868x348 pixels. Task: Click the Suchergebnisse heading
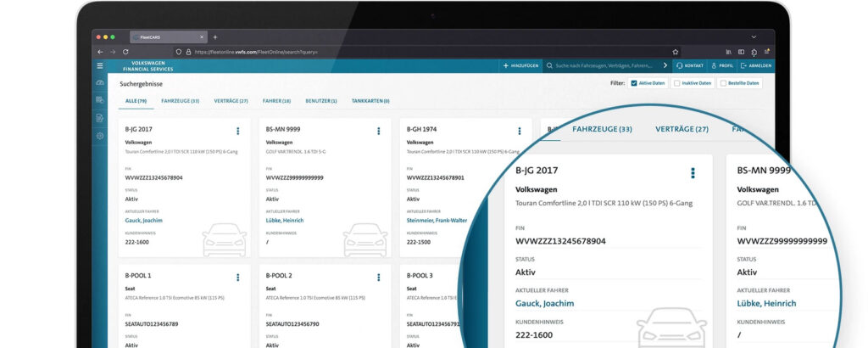[142, 84]
